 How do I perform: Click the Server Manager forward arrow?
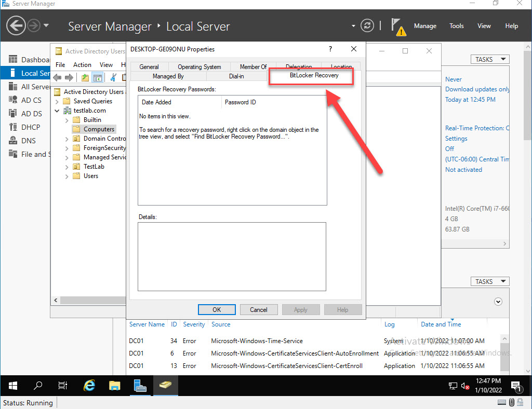pos(34,25)
